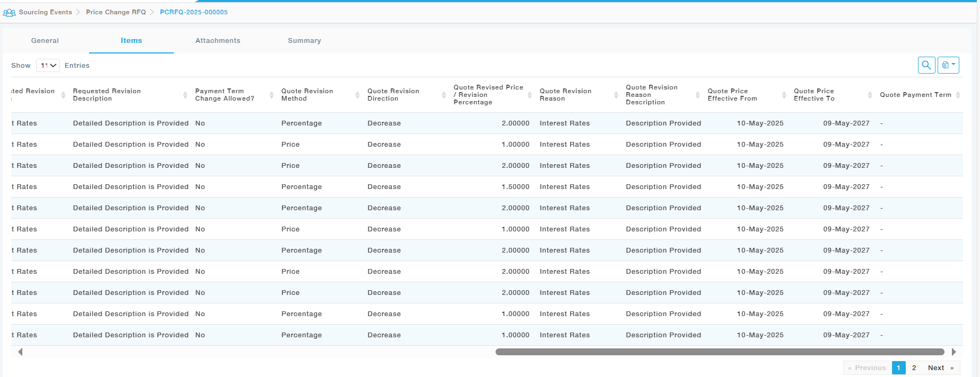Viewport: 980px width, 377px height.
Task: Open the export options dropdown icon
Action: tap(948, 65)
